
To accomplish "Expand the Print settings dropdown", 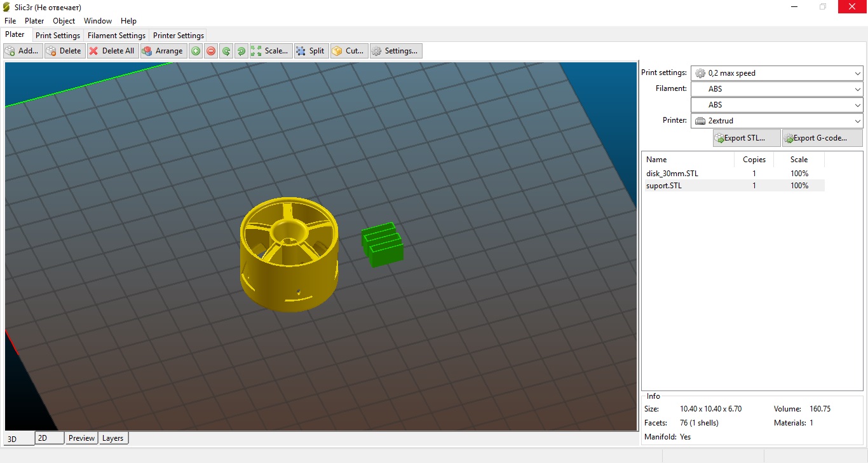I will (776, 73).
